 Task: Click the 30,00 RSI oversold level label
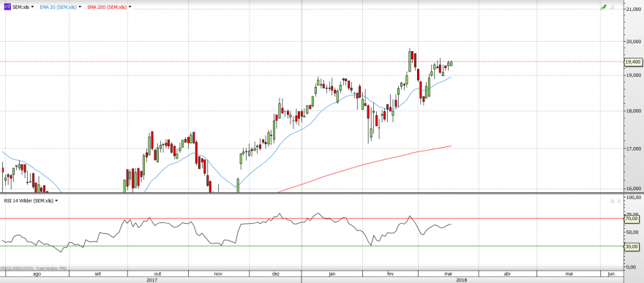632,246
